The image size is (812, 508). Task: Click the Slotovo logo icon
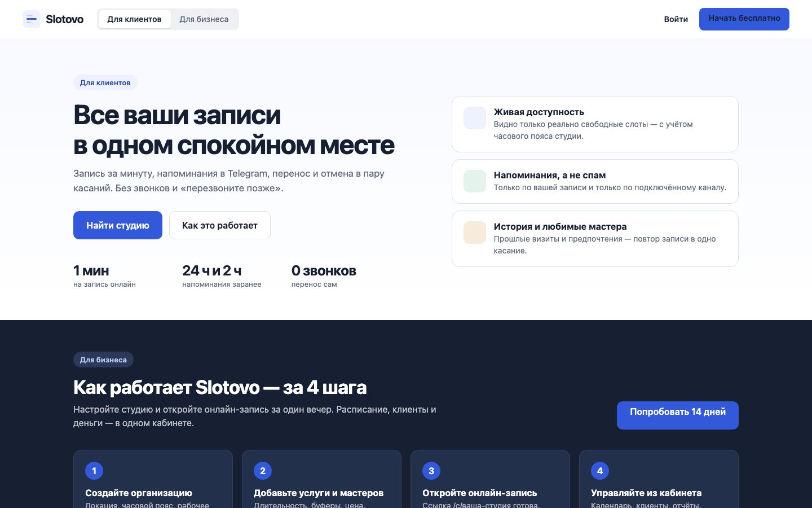[32, 19]
